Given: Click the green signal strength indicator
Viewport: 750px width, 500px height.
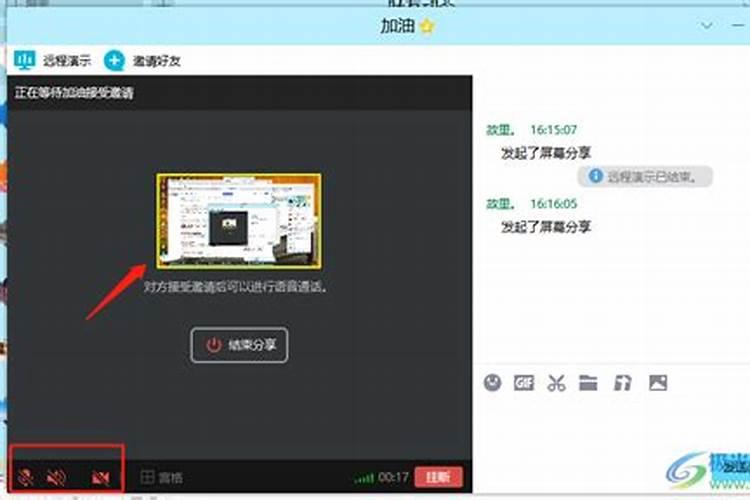Looking at the screenshot, I should pyautogui.click(x=364, y=478).
